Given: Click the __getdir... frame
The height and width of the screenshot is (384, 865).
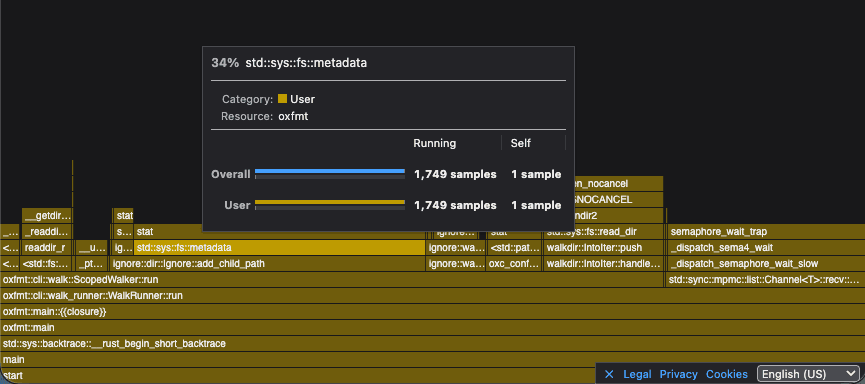Looking at the screenshot, I should (x=47, y=216).
